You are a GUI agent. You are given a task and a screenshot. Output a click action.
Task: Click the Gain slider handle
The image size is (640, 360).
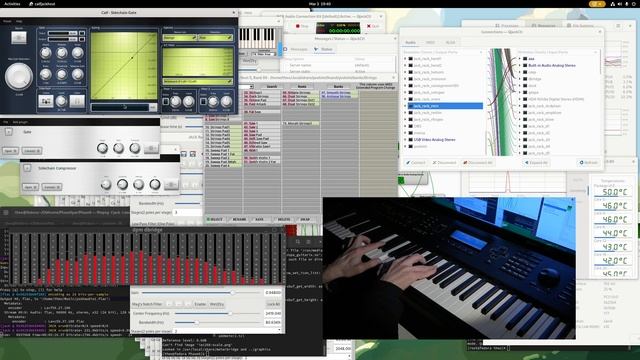click(232, 293)
